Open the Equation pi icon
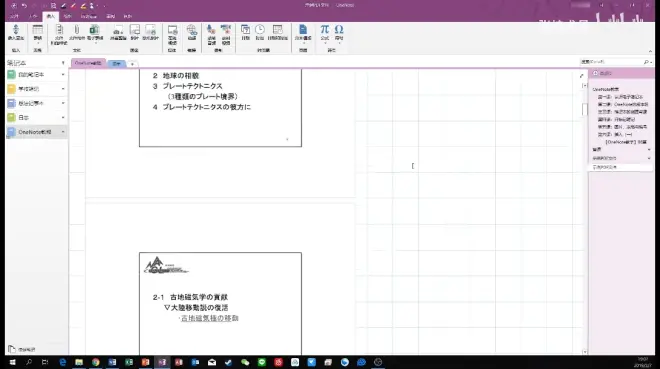 [x=325, y=32]
